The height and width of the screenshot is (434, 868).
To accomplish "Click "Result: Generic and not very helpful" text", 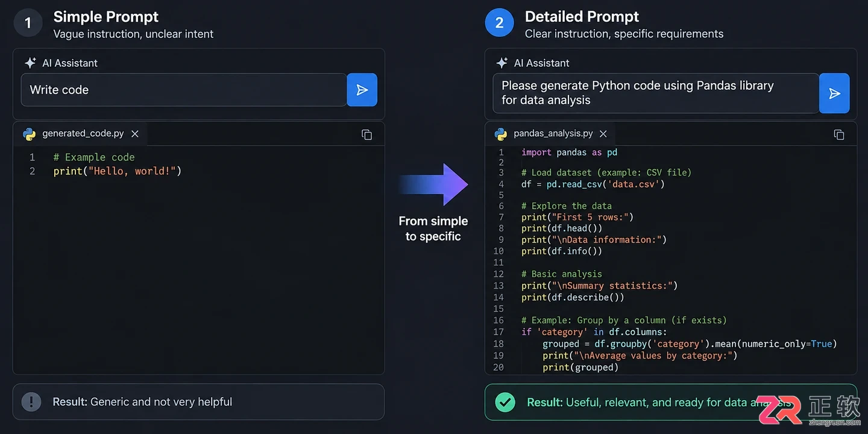I will (142, 402).
